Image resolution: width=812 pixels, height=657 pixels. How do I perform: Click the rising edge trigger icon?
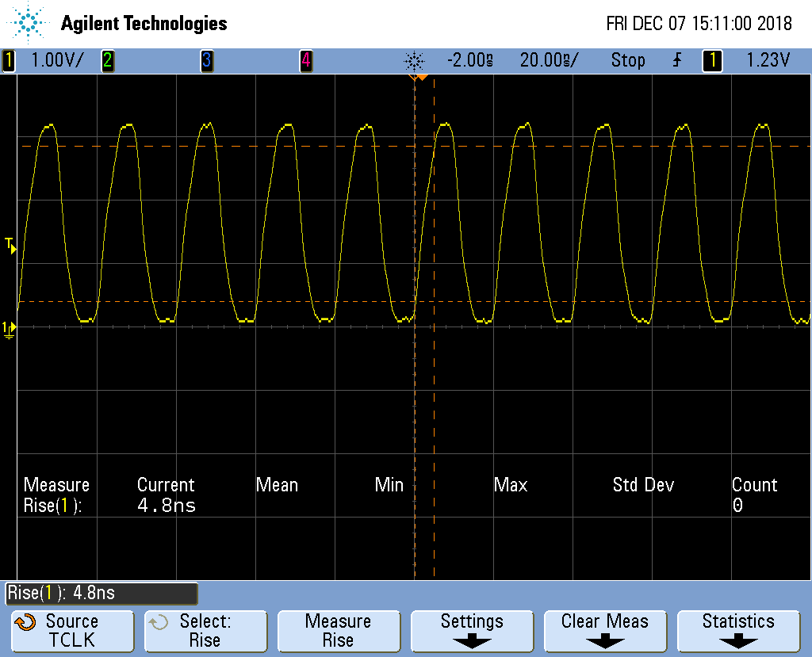pyautogui.click(x=676, y=60)
